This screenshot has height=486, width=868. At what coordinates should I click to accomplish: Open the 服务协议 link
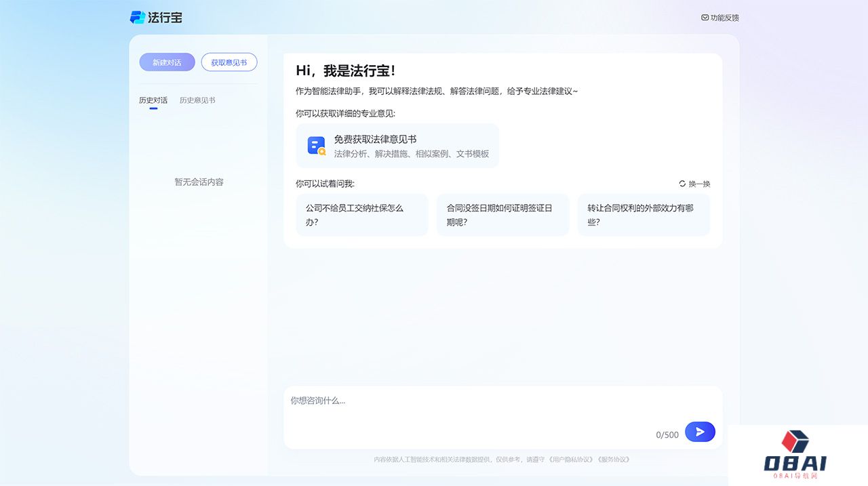(x=614, y=460)
